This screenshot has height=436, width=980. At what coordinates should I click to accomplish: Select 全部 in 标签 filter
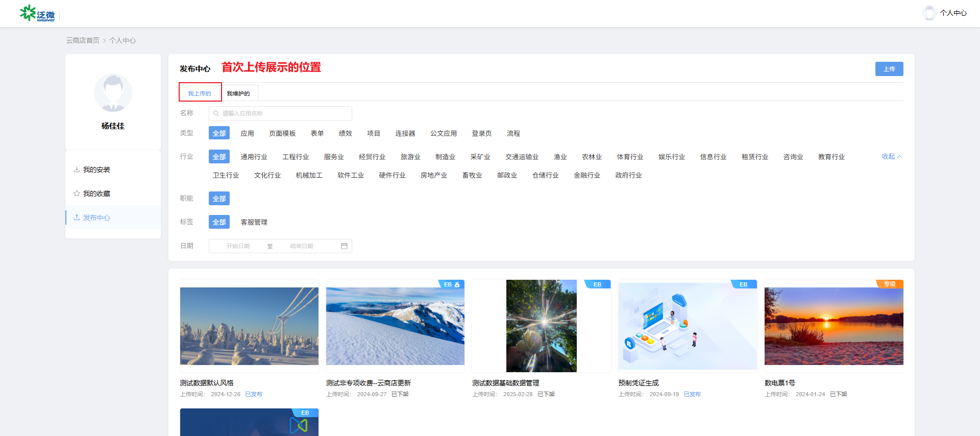[x=219, y=222]
